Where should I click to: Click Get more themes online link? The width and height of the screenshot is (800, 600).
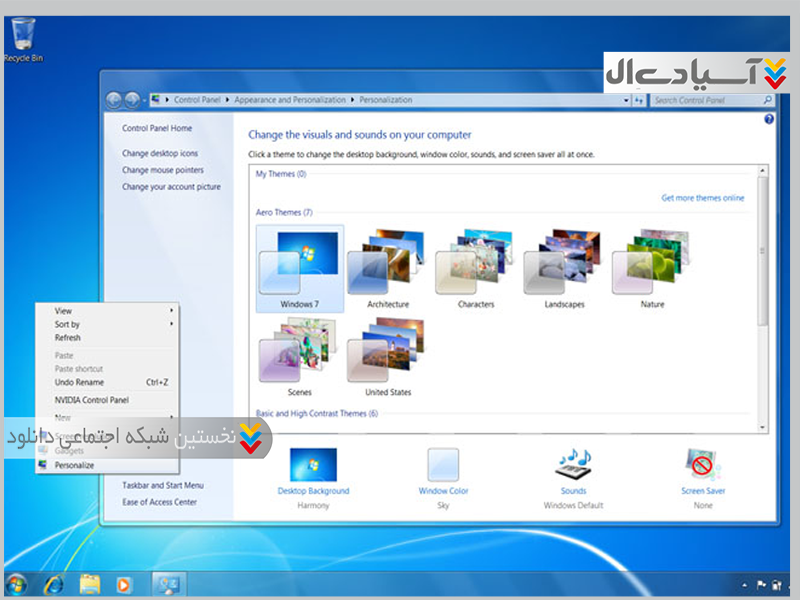tap(702, 198)
